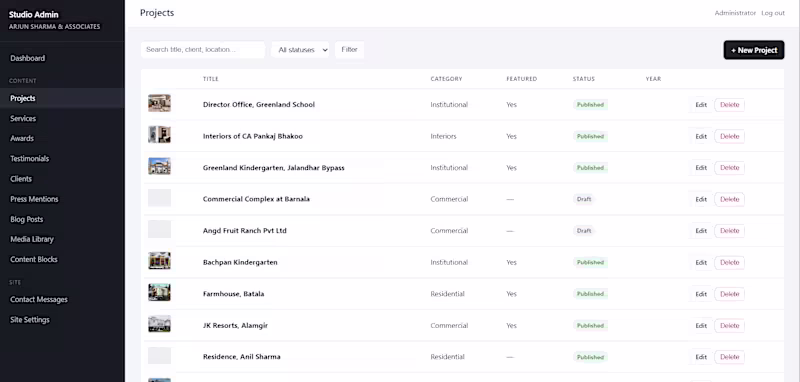Open Site Settings

pos(62,320)
